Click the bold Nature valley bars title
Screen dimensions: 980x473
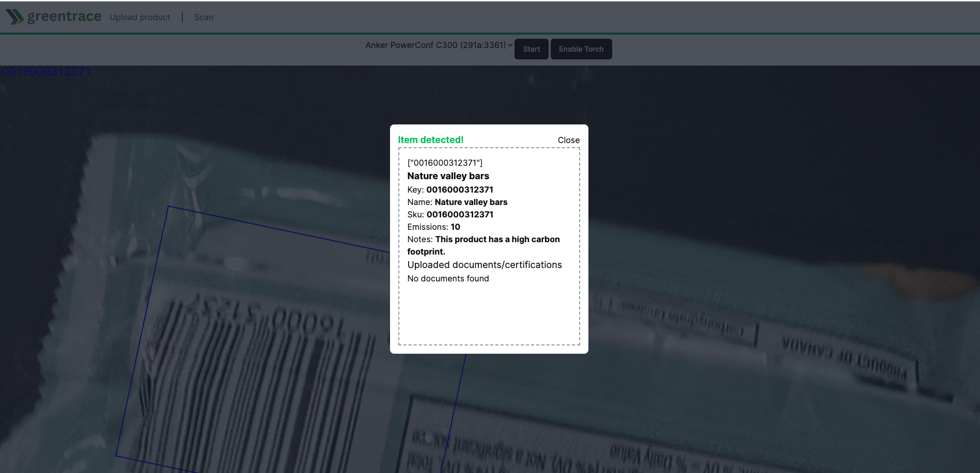pyautogui.click(x=448, y=176)
